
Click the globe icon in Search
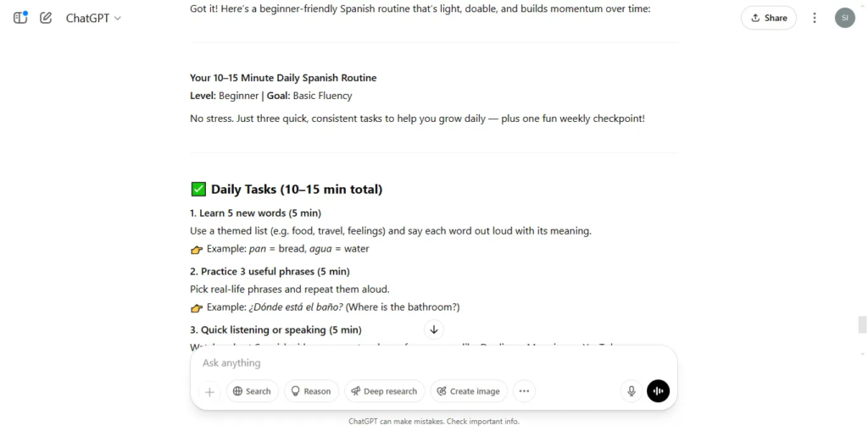click(238, 391)
